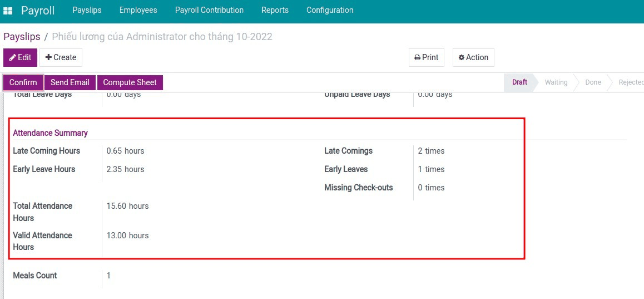
Task: Open the apps grid menu icon
Action: point(8,11)
